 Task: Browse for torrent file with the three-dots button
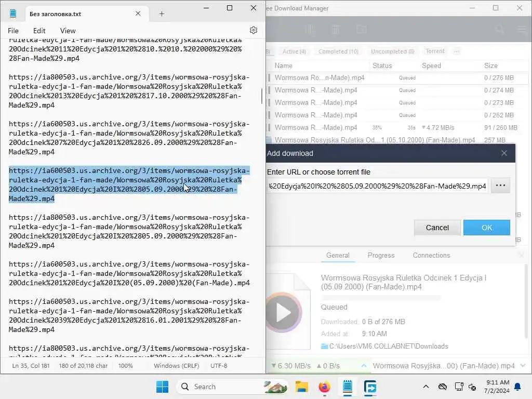500,185
